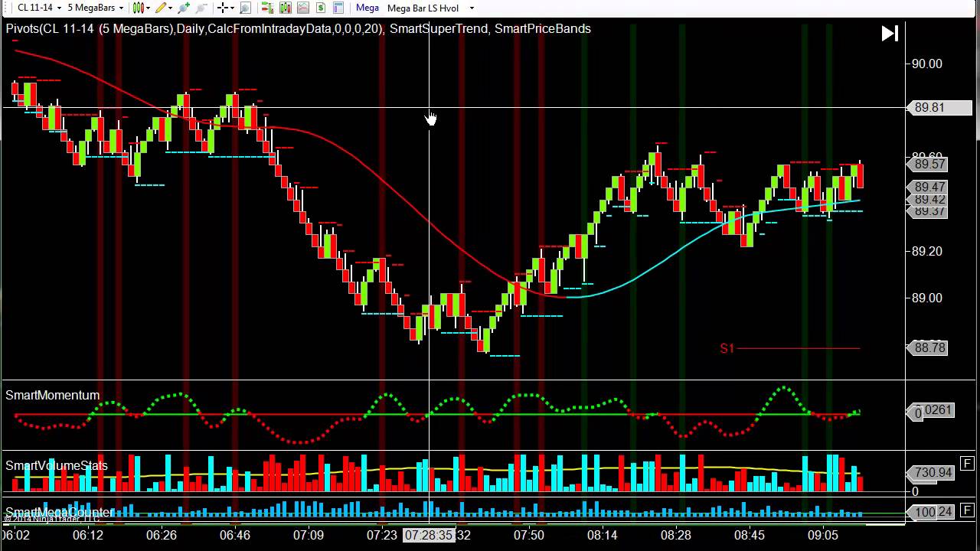Click the 07:09 time axis label

(x=309, y=535)
